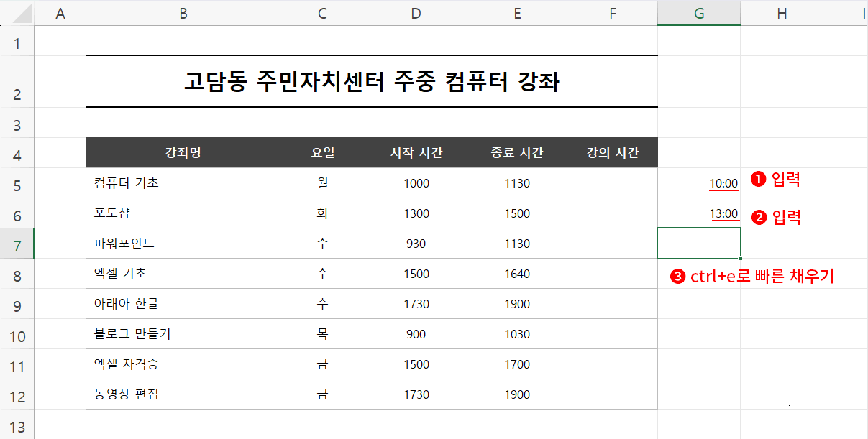Click the 동영상 편집 cell
This screenshot has height=439, width=868.
[183, 394]
